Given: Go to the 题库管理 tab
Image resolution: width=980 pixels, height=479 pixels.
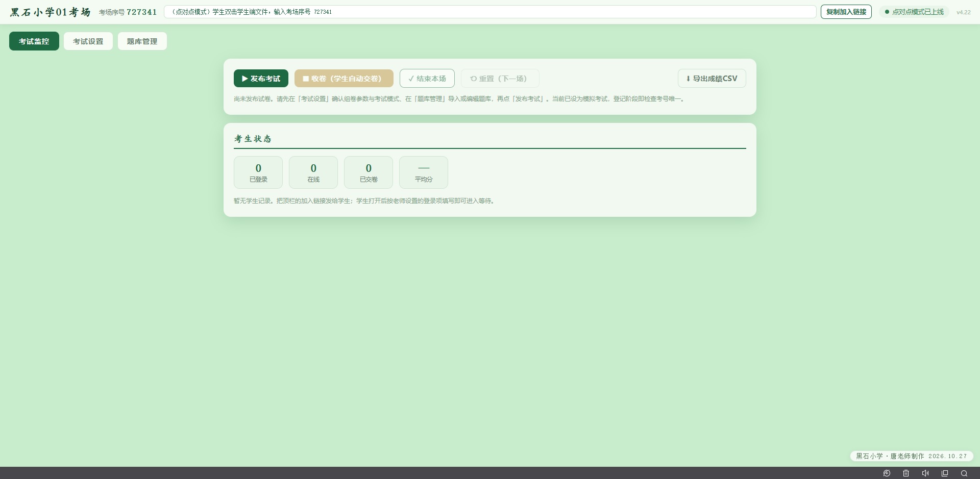Looking at the screenshot, I should click(142, 41).
